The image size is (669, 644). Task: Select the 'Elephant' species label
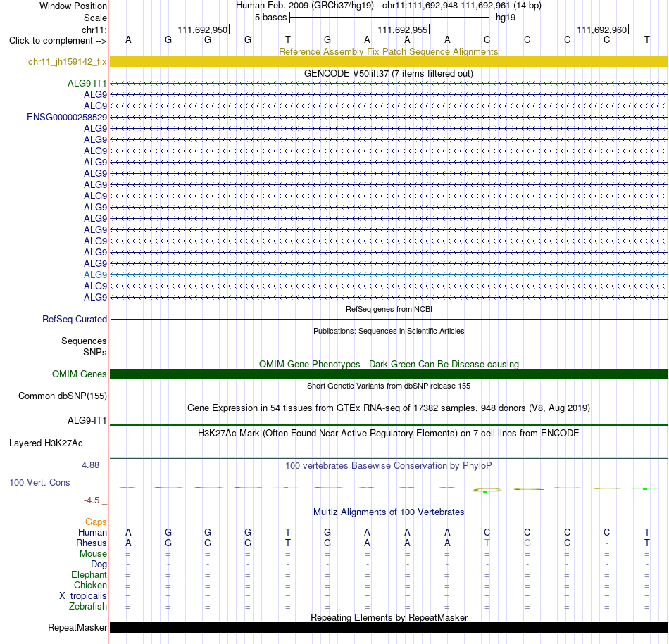tap(89, 575)
